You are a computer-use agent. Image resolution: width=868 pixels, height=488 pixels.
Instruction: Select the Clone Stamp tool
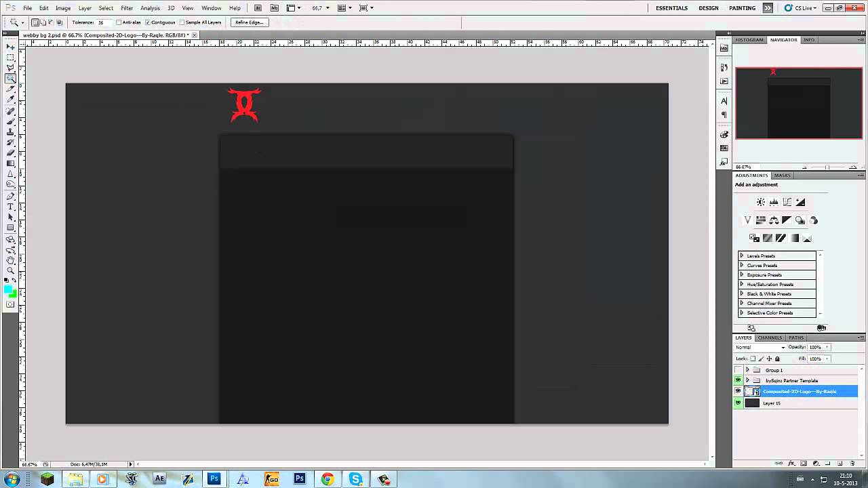(10, 131)
